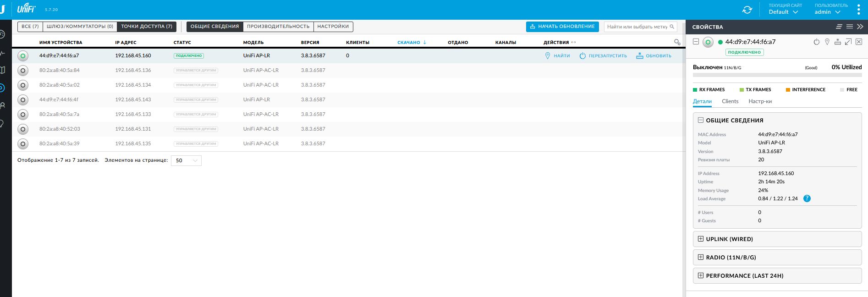Click the TX FRAMES light green swatch
Viewport: 868px width, 297px height.
click(742, 90)
